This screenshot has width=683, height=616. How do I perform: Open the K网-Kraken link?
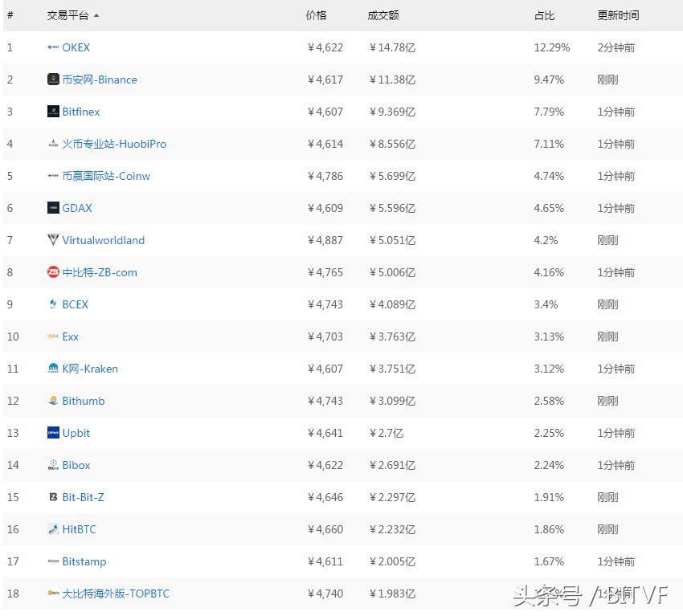pos(90,369)
